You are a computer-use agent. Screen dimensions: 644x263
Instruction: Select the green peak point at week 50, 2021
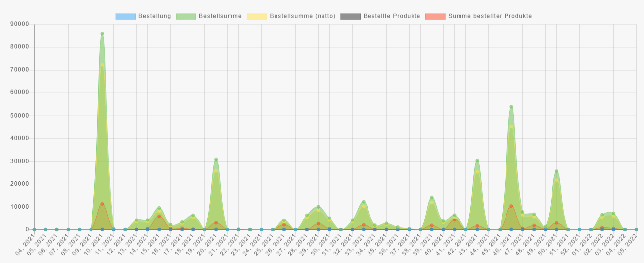point(557,171)
